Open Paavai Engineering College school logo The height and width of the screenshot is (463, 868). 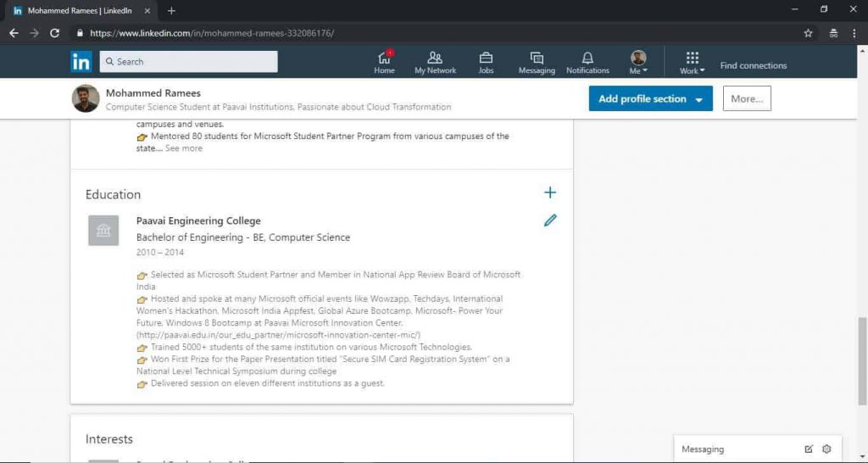pyautogui.click(x=103, y=231)
